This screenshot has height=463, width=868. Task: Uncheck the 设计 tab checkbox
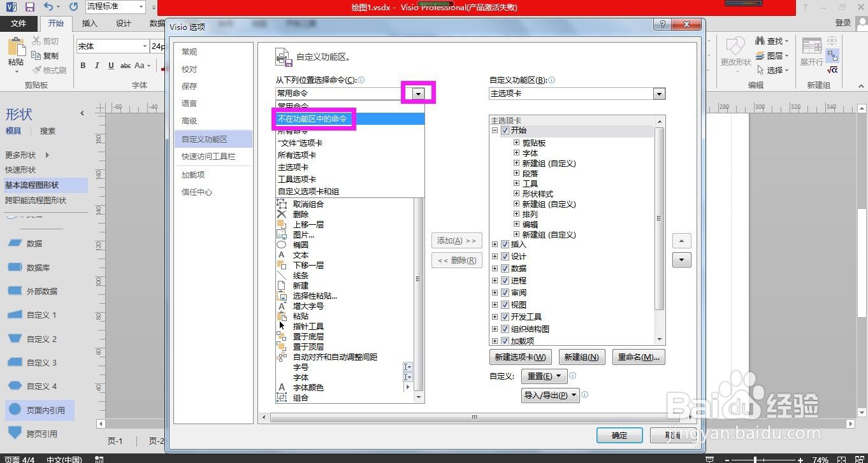[505, 256]
